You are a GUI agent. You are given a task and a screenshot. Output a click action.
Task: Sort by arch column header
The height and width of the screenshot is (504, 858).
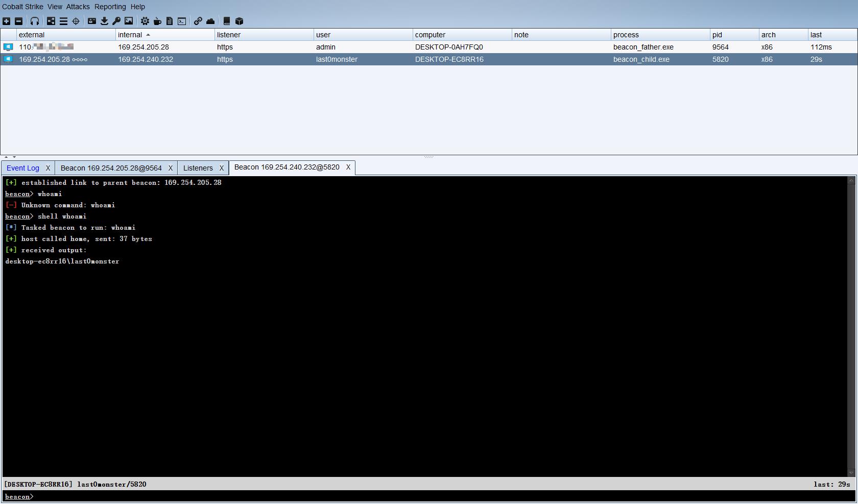(x=784, y=35)
